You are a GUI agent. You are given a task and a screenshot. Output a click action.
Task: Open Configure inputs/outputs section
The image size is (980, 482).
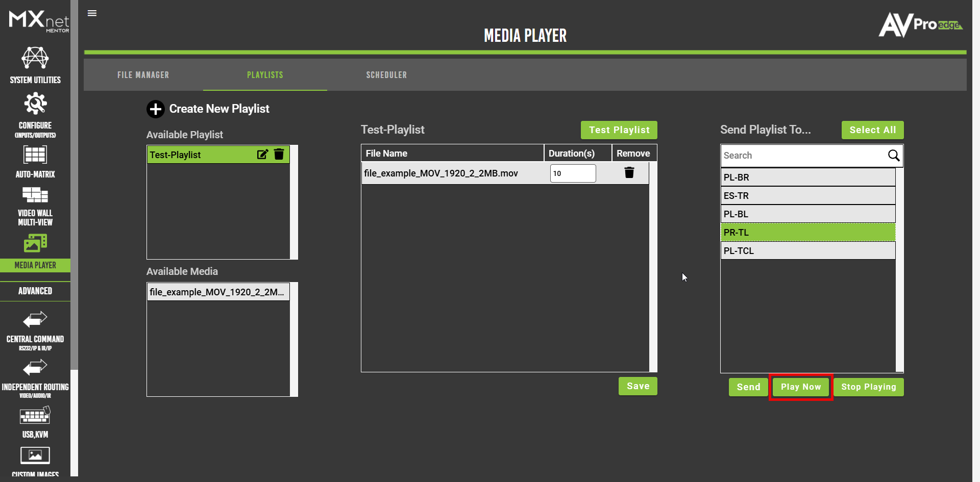pos(35,114)
